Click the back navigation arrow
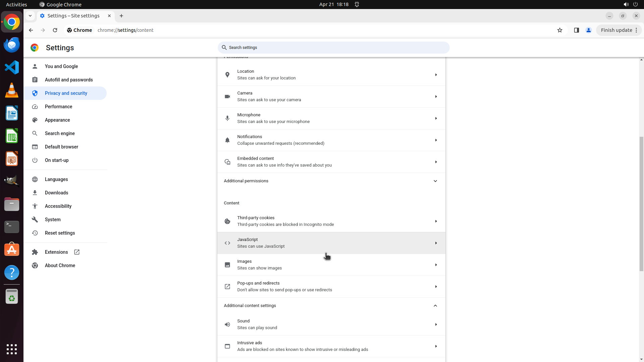Viewport: 644px width, 362px height. click(x=31, y=30)
